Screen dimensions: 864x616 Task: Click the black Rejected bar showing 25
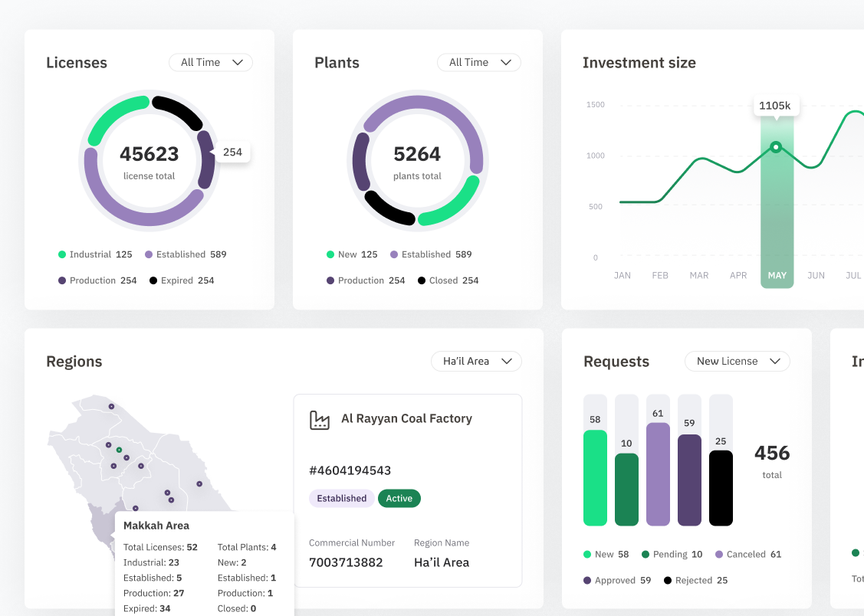click(x=721, y=488)
